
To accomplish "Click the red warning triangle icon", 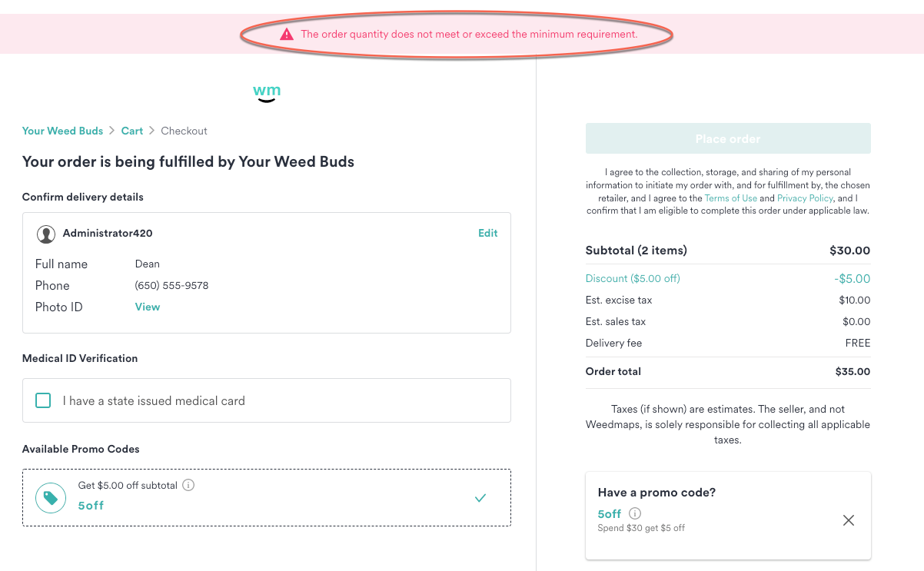I will pos(287,34).
